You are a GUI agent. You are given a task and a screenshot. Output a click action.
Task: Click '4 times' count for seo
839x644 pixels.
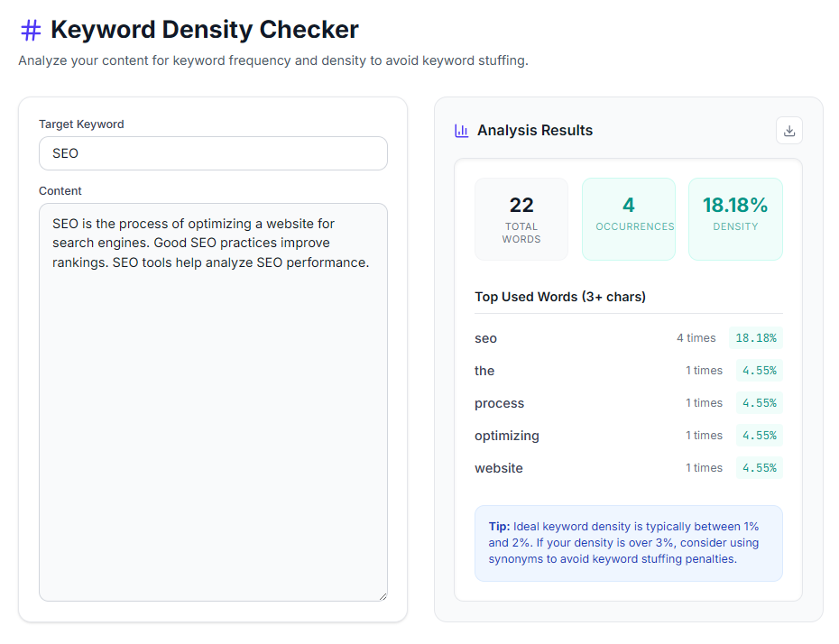tap(696, 338)
